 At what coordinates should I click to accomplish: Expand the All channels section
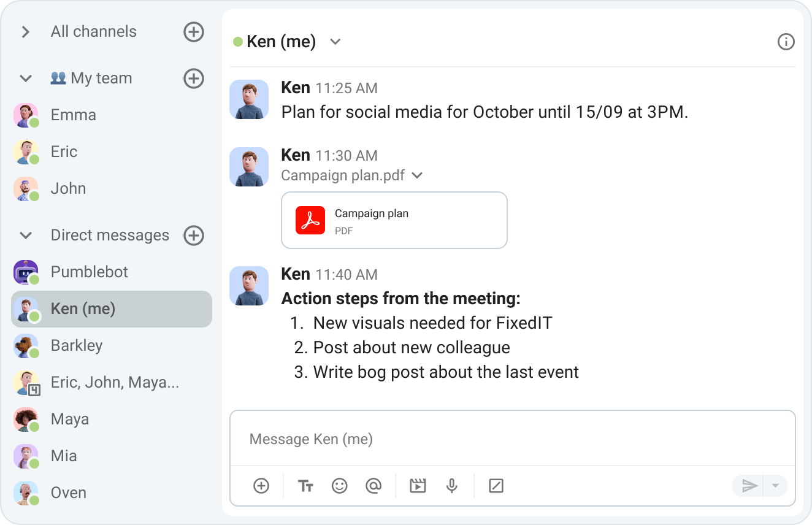[x=26, y=32]
